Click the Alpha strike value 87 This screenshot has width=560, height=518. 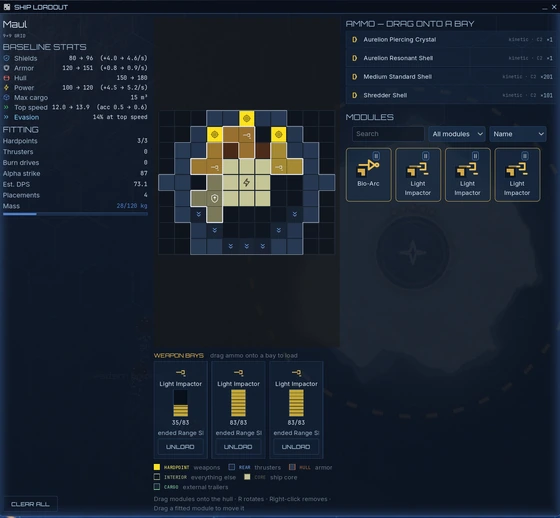pos(144,173)
